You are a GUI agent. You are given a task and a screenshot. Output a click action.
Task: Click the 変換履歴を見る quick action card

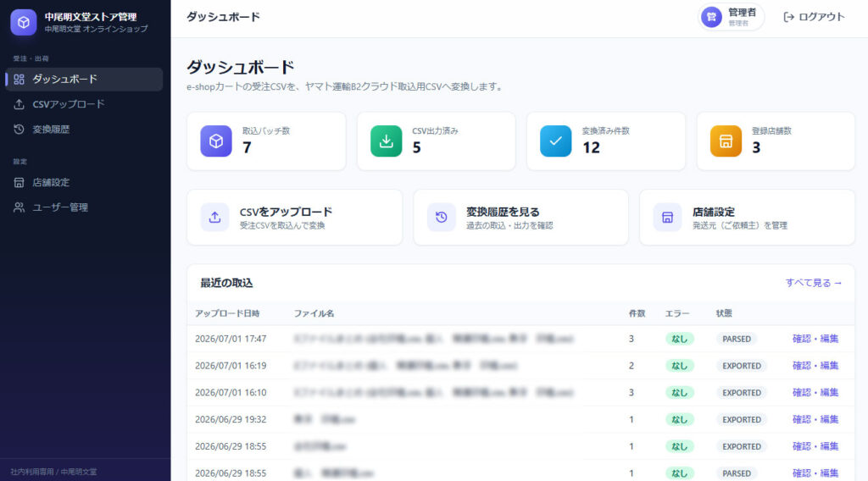521,218
